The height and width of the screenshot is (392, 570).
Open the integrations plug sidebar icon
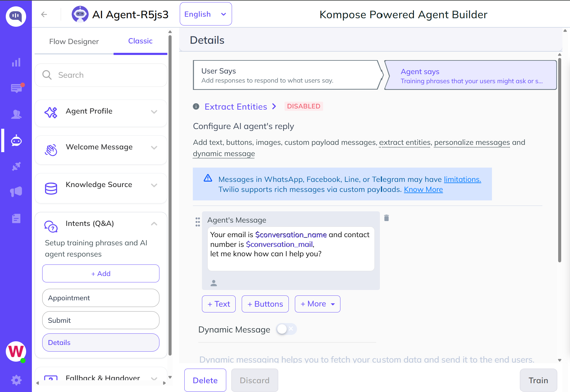tap(16, 166)
